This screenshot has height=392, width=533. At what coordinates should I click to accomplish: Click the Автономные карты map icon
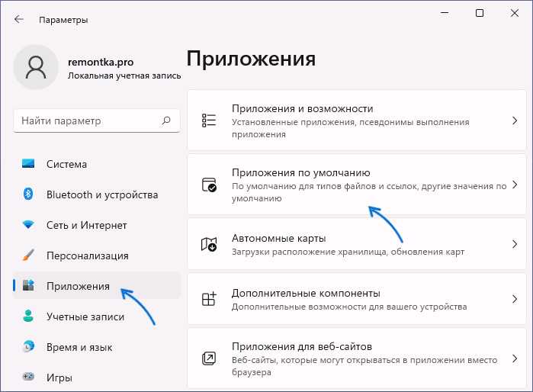pos(209,244)
